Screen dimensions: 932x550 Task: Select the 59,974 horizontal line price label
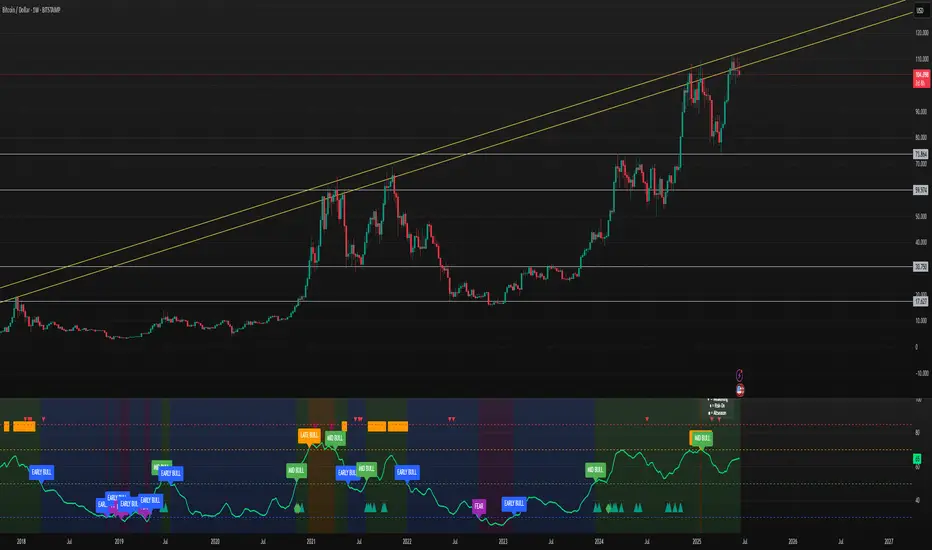click(921, 190)
